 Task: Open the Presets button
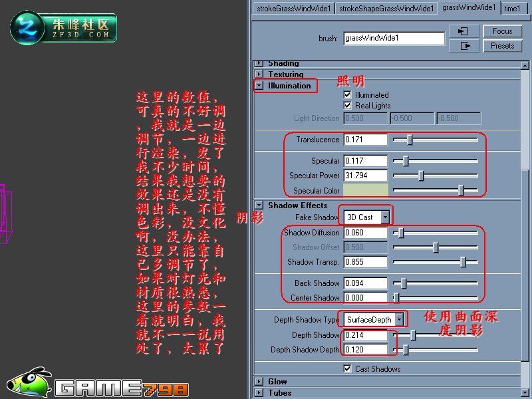(502, 46)
